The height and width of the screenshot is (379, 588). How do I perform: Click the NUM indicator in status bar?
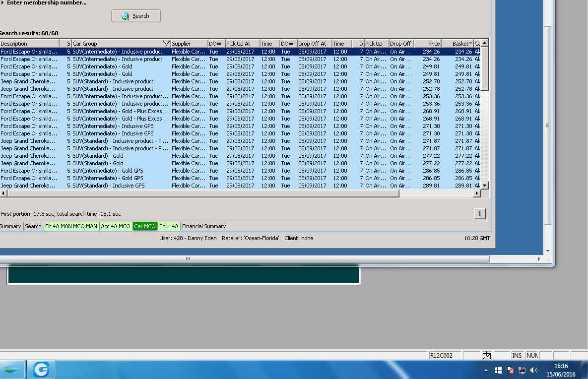(x=532, y=355)
